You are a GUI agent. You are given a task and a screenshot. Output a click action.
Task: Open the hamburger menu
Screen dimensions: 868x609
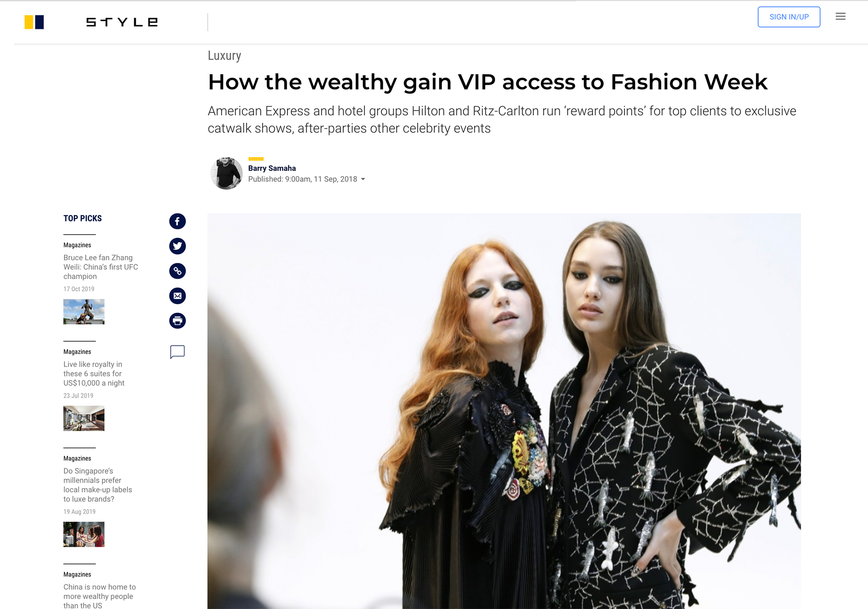(840, 17)
